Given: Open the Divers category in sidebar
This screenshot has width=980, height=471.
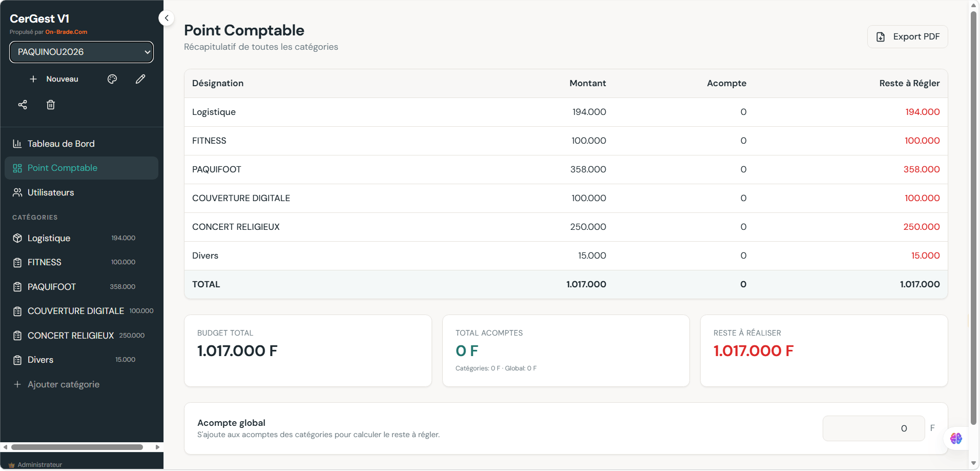Looking at the screenshot, I should (x=81, y=360).
